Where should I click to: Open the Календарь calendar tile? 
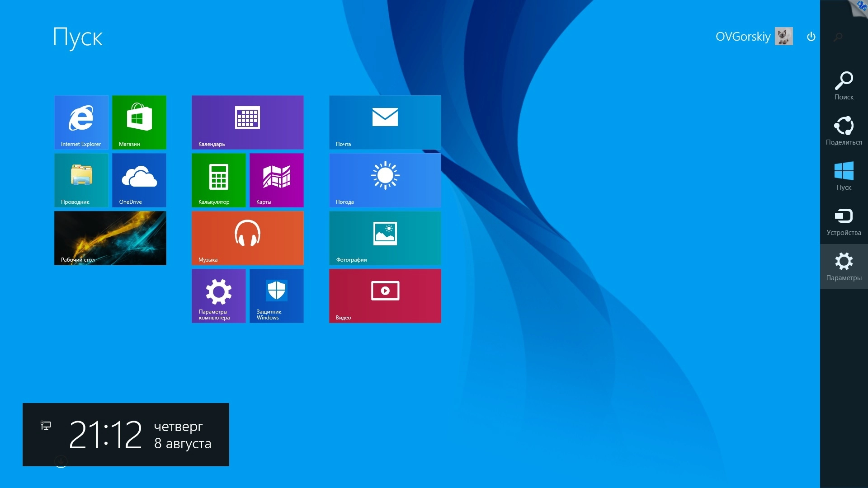coord(247,122)
